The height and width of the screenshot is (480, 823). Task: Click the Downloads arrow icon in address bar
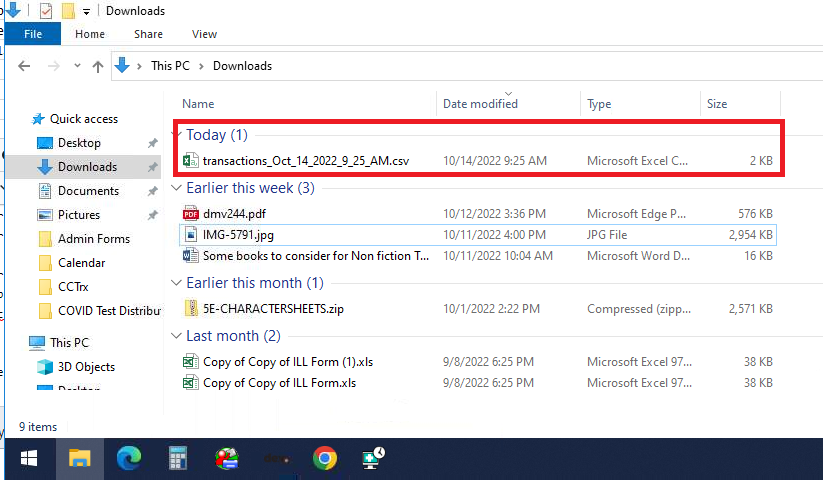coord(122,66)
